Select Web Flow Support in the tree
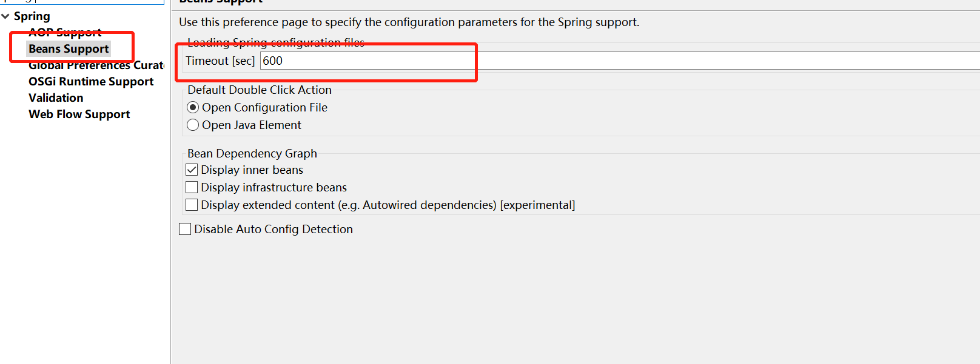The image size is (980, 364). (79, 114)
